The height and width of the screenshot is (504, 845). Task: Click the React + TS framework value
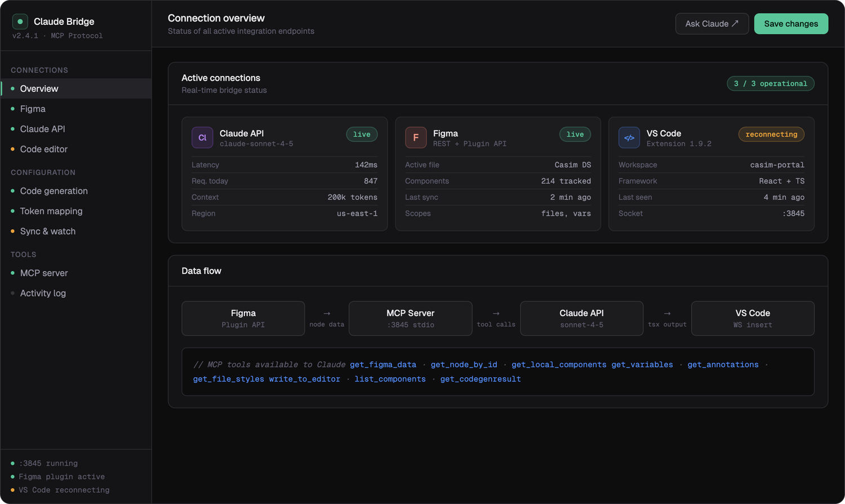(x=782, y=181)
